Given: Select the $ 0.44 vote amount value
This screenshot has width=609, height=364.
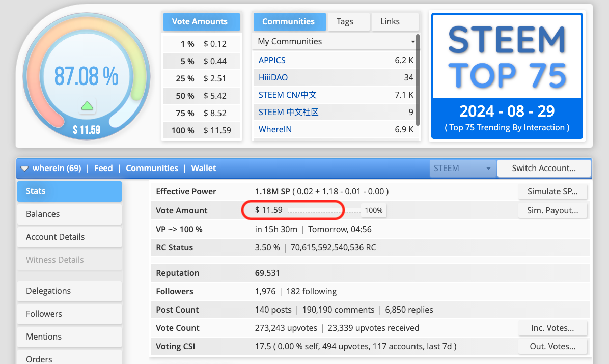Looking at the screenshot, I should click(x=215, y=62).
